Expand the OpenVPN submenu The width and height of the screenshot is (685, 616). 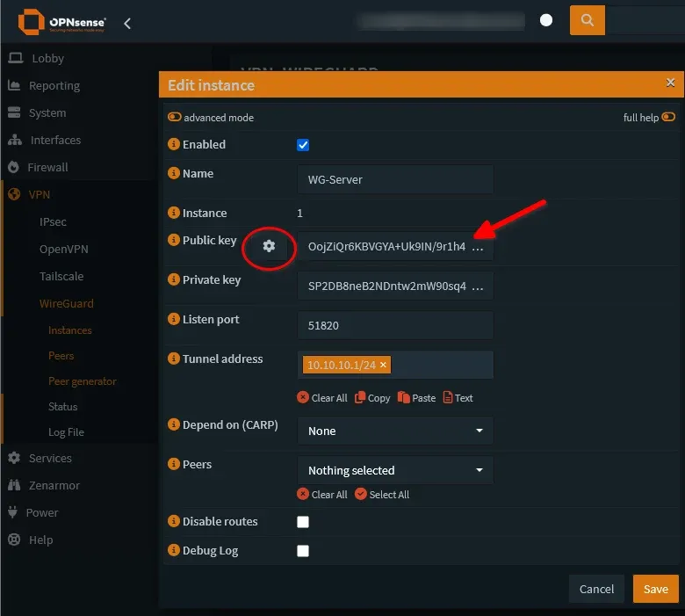click(64, 249)
